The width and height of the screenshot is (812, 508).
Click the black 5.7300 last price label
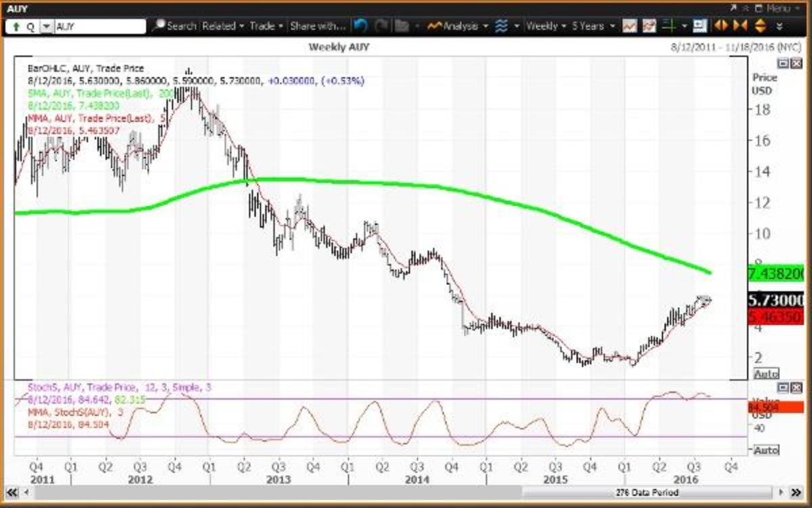(x=775, y=300)
